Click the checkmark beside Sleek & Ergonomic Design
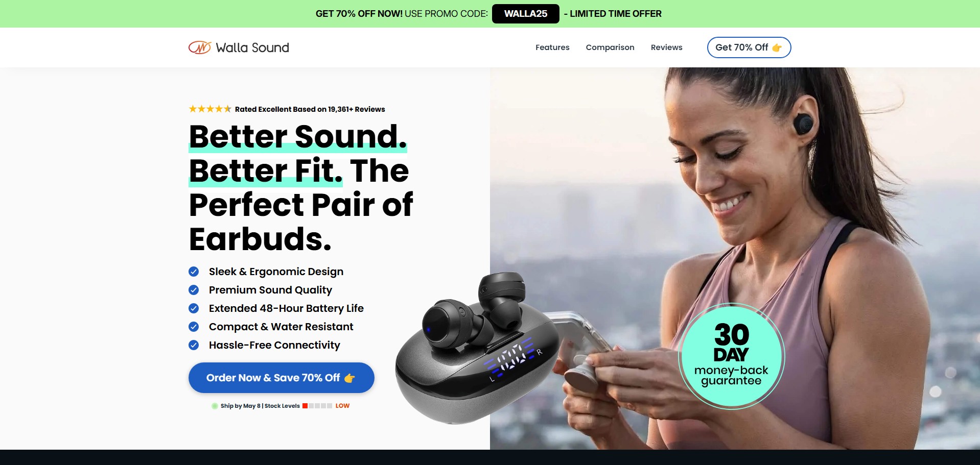980x465 pixels. tap(194, 272)
